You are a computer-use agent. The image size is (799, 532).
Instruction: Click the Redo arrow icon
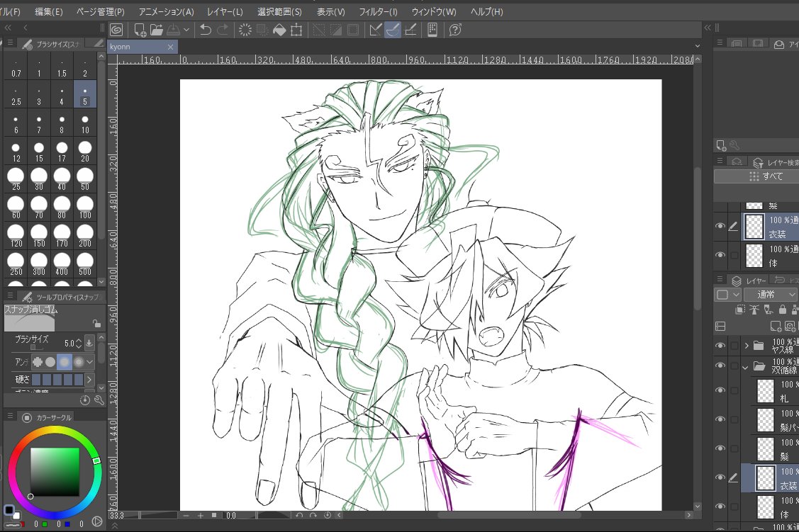click(223, 30)
